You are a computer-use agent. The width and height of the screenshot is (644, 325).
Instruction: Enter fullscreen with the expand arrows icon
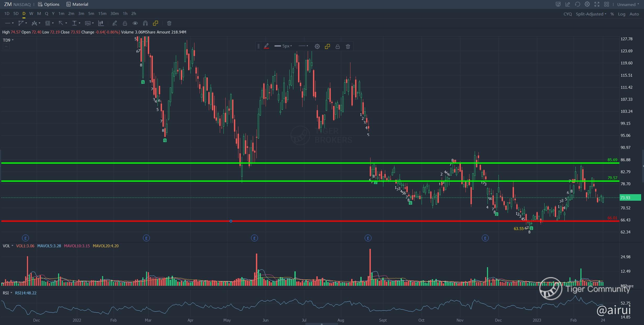coord(597,4)
